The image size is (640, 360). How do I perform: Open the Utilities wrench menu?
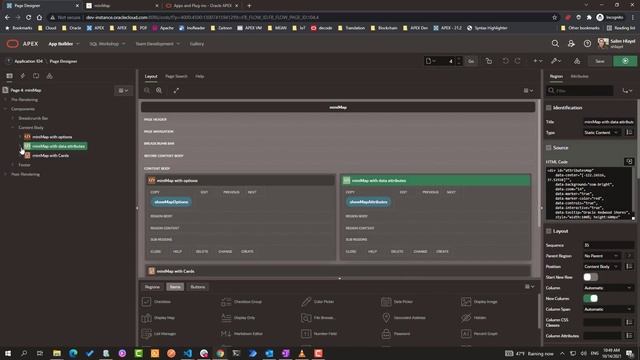556,61
